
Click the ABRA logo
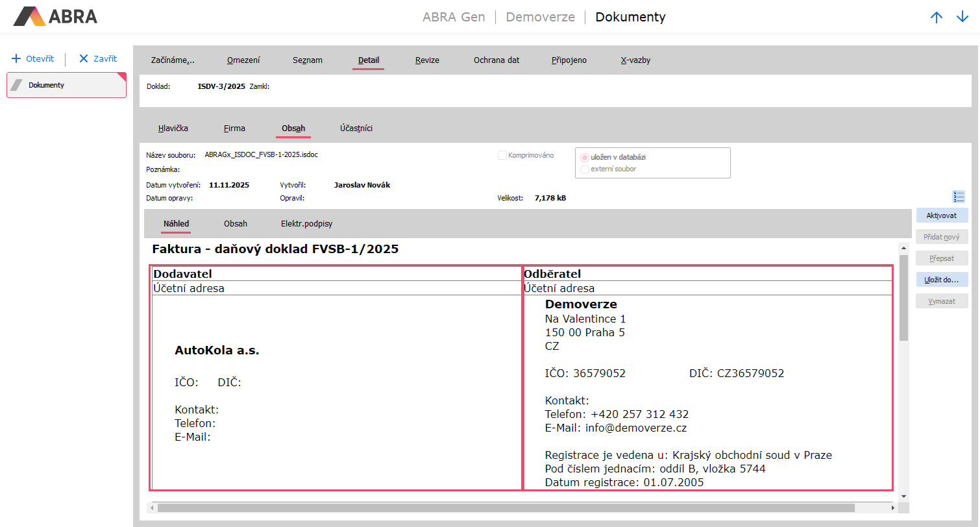click(55, 16)
